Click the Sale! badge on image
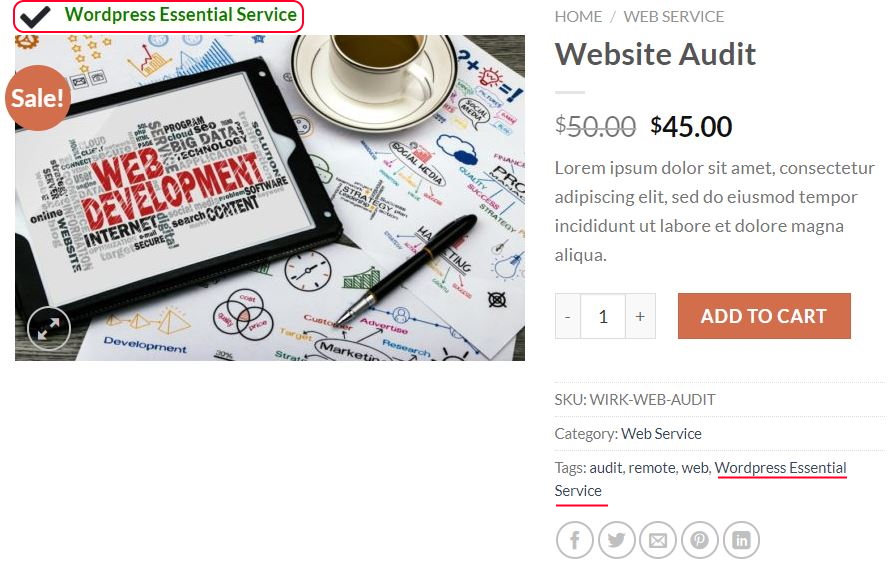Screen dimensions: 888x576 pos(37,98)
